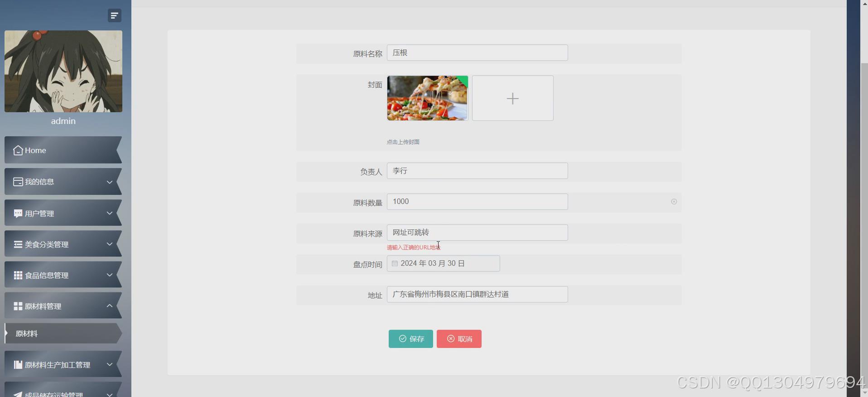Click the plus box to upload cover
This screenshot has height=397, width=868.
pyautogui.click(x=512, y=98)
